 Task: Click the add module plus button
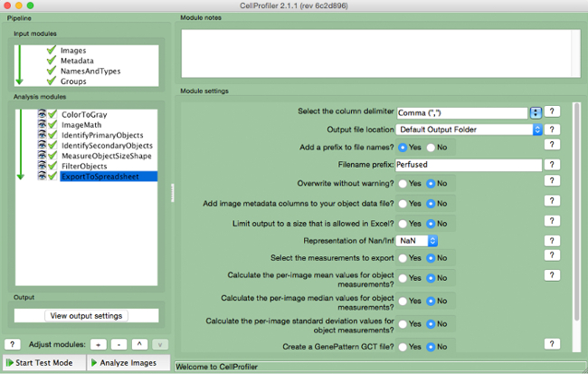98,345
